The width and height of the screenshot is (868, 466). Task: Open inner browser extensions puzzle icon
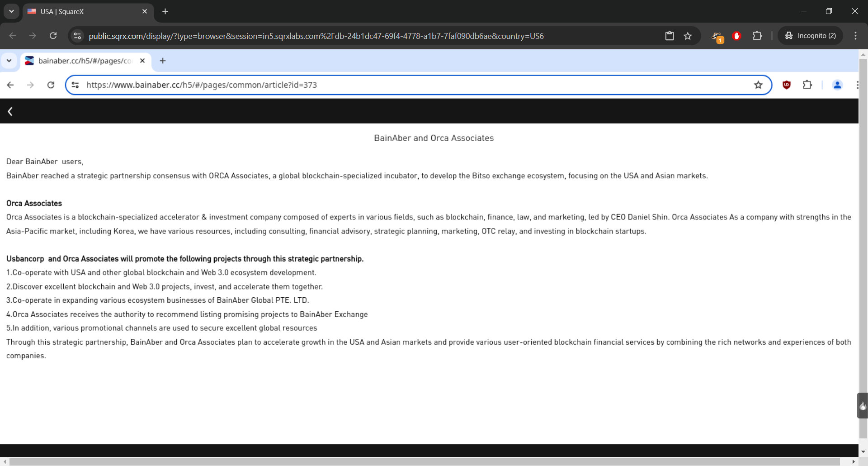click(807, 85)
